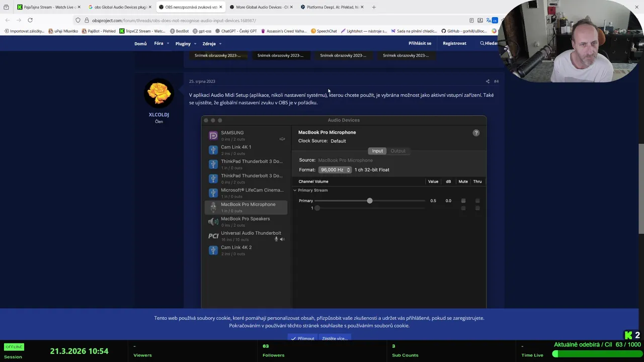Image resolution: width=644 pixels, height=362 pixels.
Task: Click the shield tracking protection icon
Action: point(78,20)
